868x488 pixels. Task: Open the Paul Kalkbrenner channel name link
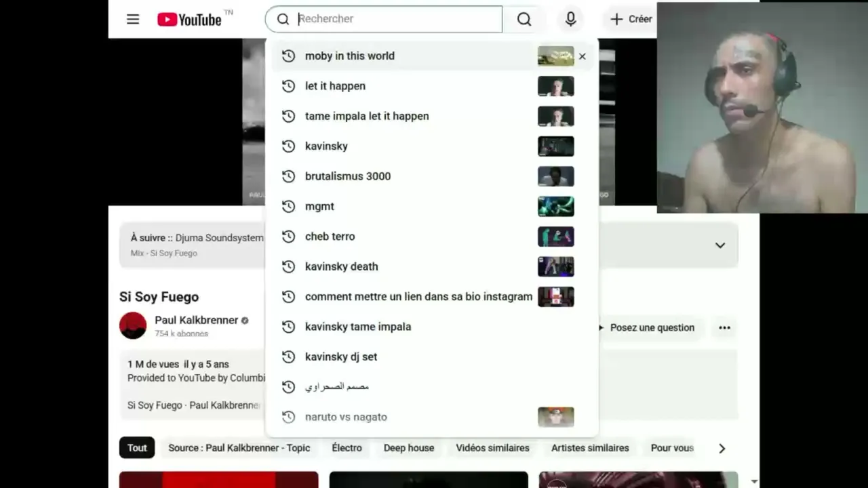[197, 320]
